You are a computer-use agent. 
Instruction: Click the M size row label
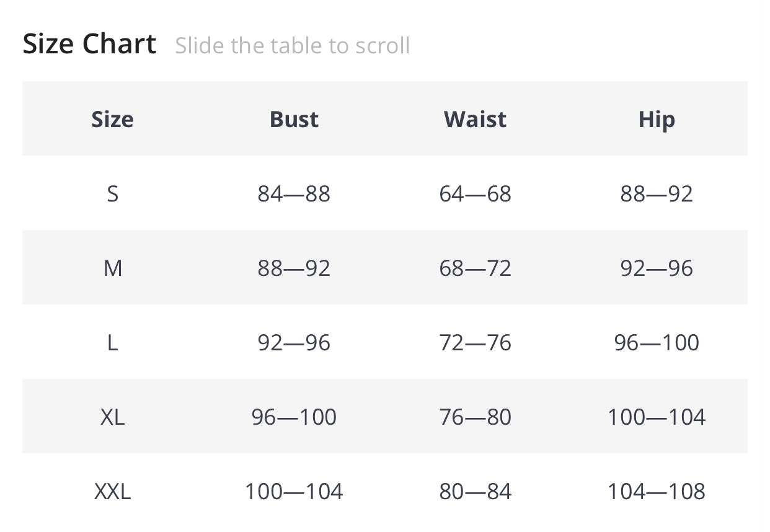click(x=112, y=268)
